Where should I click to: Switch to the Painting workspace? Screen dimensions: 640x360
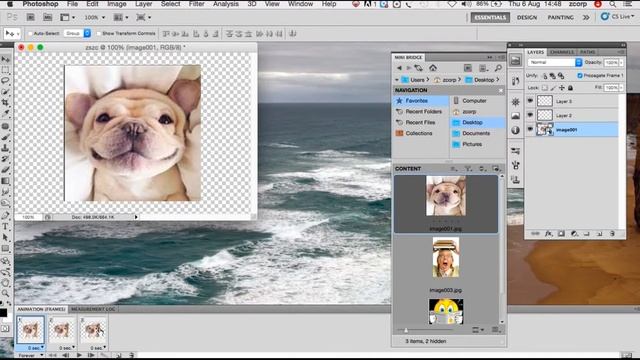560,18
